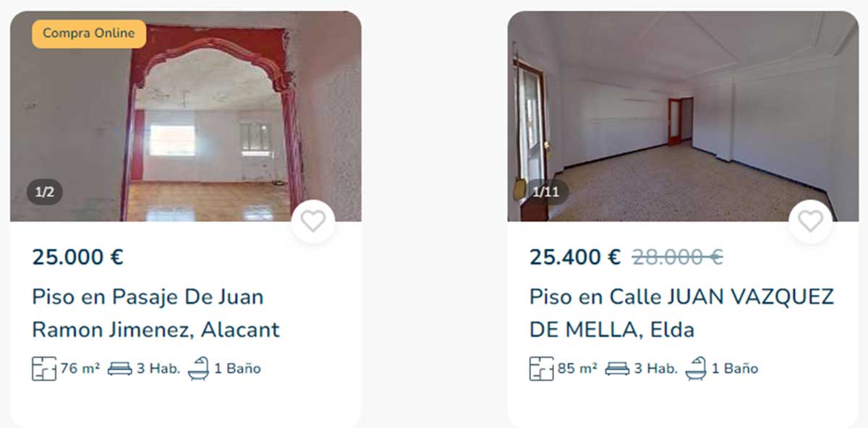Open the red arch room photo
The image size is (868, 428).
pyautogui.click(x=185, y=116)
